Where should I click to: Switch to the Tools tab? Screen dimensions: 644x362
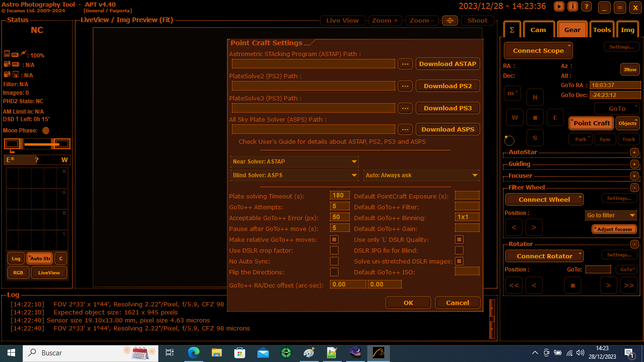point(602,30)
